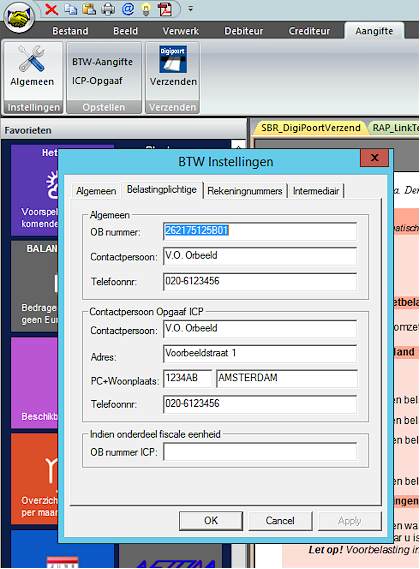Viewport: 420px width, 569px height.
Task: Click the light bulb icon
Action: [x=146, y=9]
